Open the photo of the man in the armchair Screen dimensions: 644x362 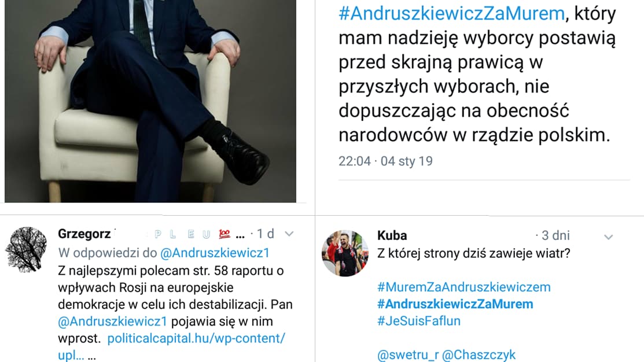150,101
